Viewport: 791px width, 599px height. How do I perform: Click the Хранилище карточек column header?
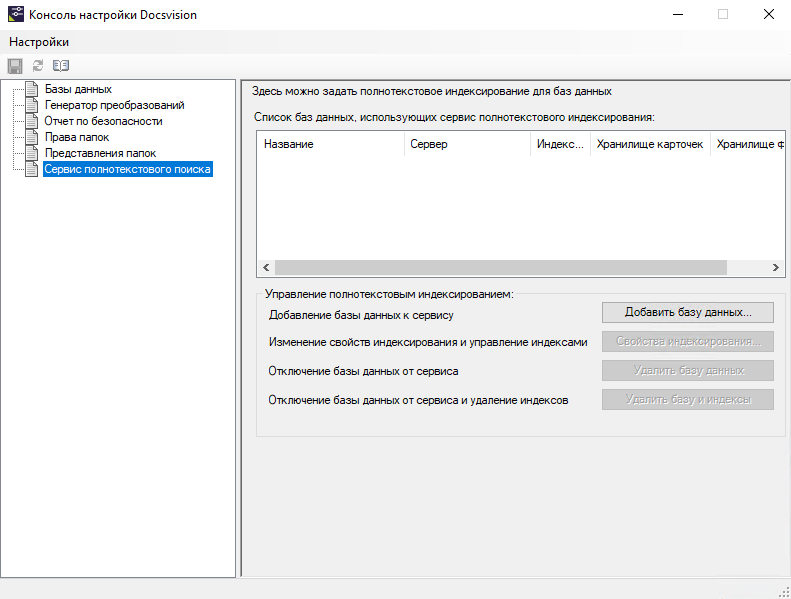point(650,144)
